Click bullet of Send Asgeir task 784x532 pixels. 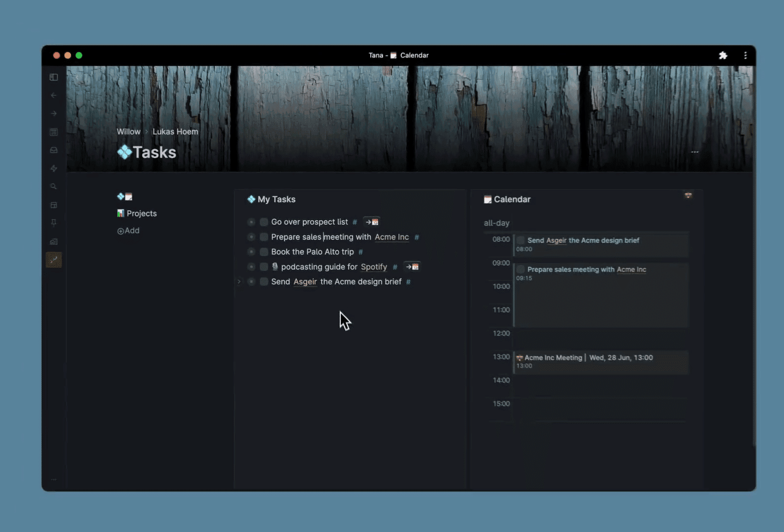click(x=251, y=282)
